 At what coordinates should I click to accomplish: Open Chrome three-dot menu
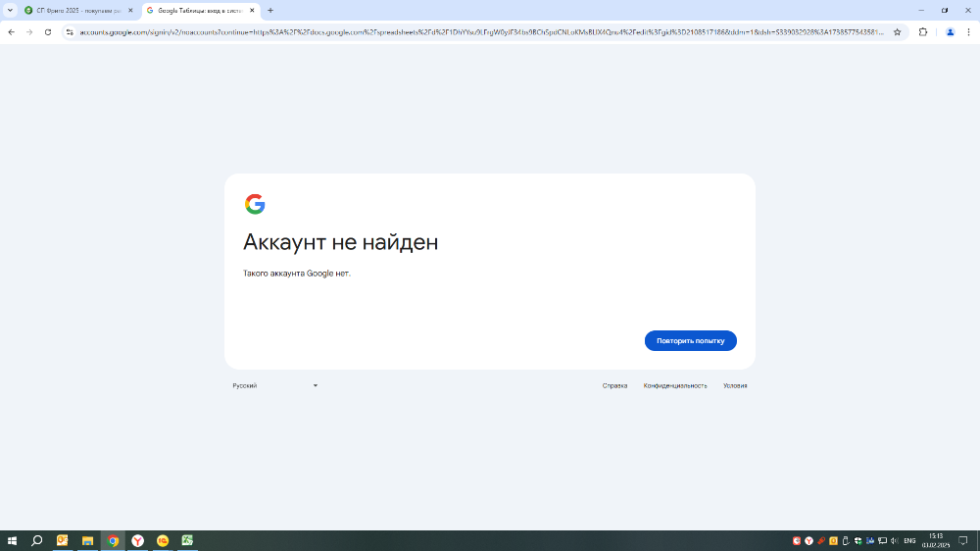click(x=969, y=32)
